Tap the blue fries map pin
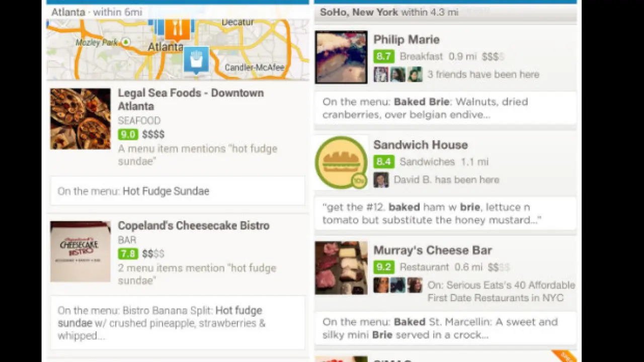The image size is (644, 362). point(196,60)
